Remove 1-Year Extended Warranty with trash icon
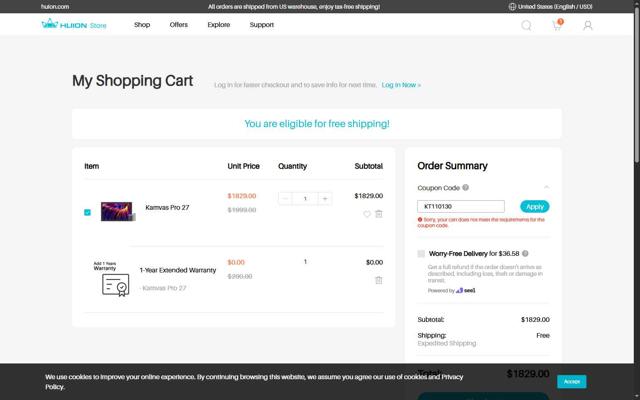The width and height of the screenshot is (640, 400). point(379,280)
